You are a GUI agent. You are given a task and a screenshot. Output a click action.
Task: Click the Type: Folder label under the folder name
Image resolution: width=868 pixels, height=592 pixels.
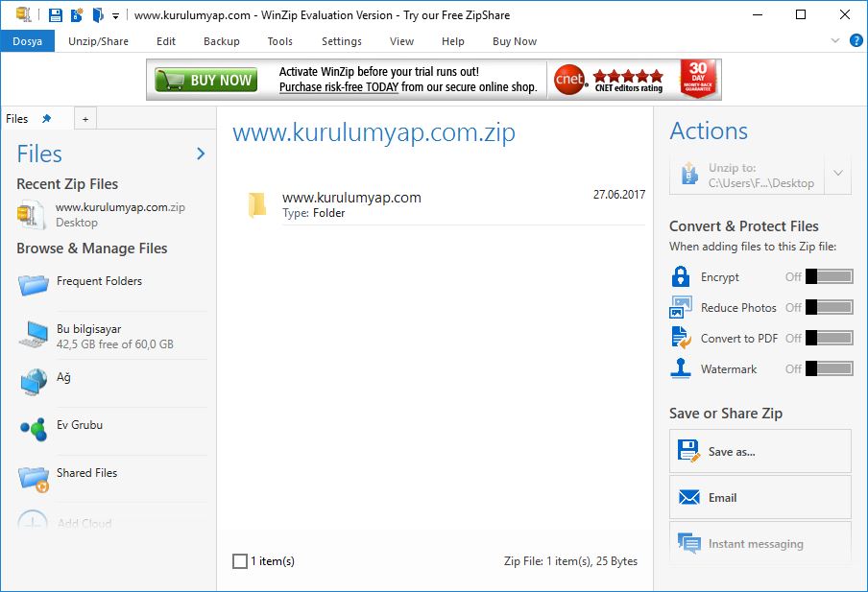(x=313, y=213)
